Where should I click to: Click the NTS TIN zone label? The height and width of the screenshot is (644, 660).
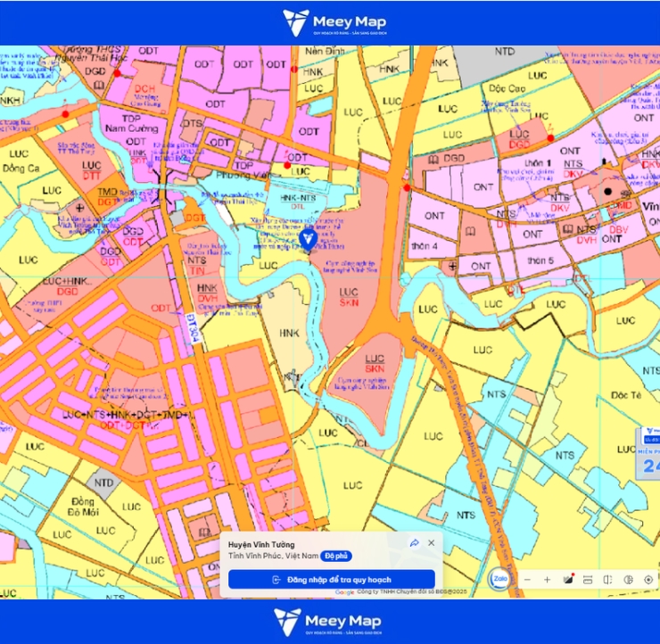tap(196, 266)
